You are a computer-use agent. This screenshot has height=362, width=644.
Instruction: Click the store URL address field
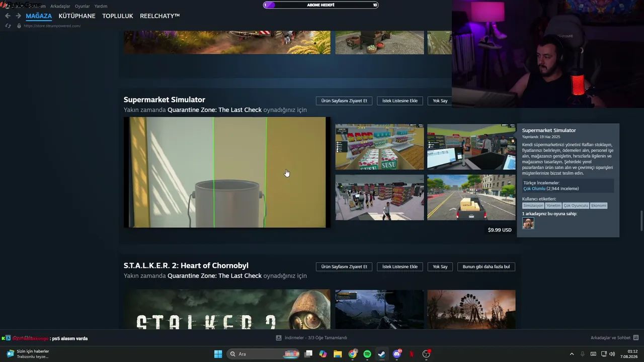pyautogui.click(x=52, y=26)
